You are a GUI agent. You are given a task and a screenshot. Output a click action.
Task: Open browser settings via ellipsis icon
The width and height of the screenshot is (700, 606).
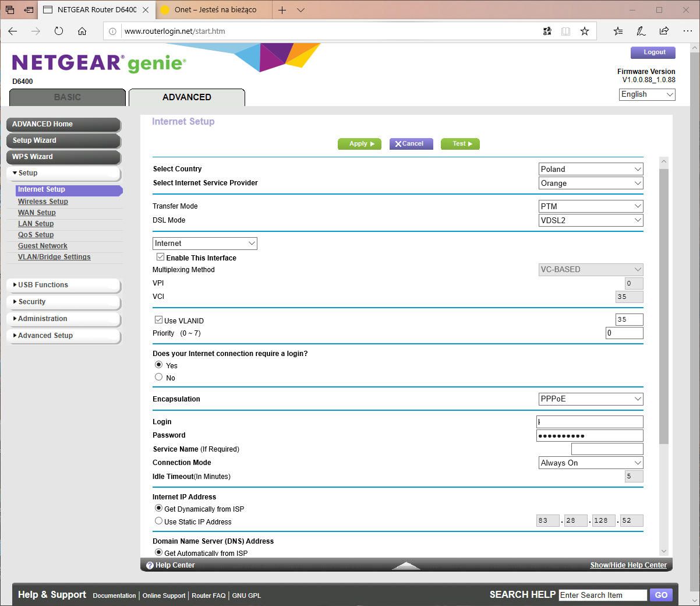(687, 31)
